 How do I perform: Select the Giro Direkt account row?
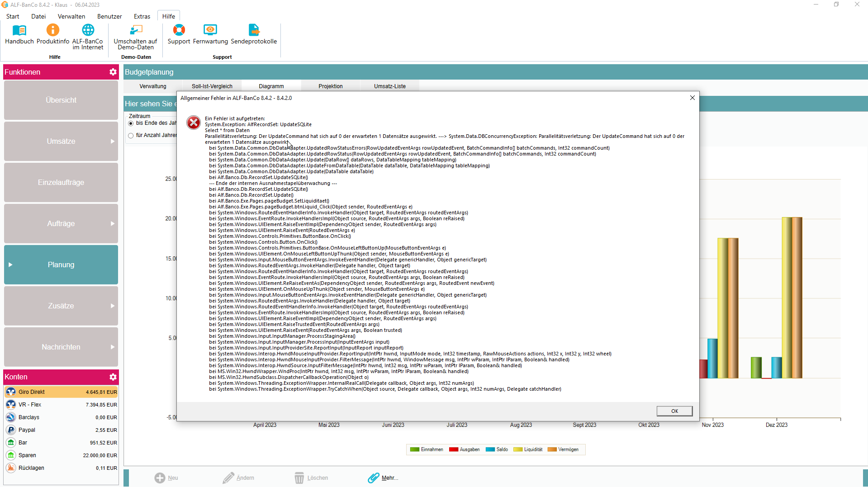[x=61, y=392]
